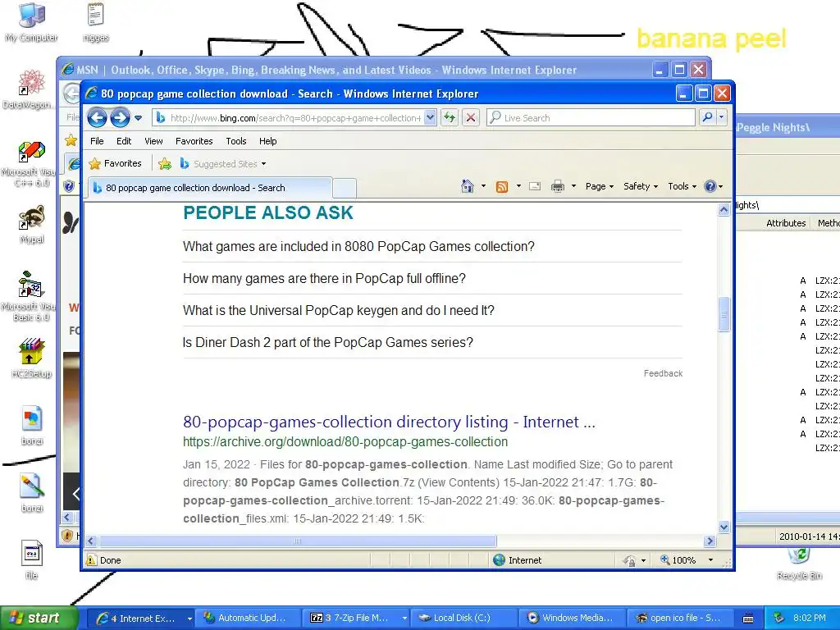Viewport: 840px width, 630px height.
Task: Select the '80 popcap game collection download' tab
Action: point(210,188)
